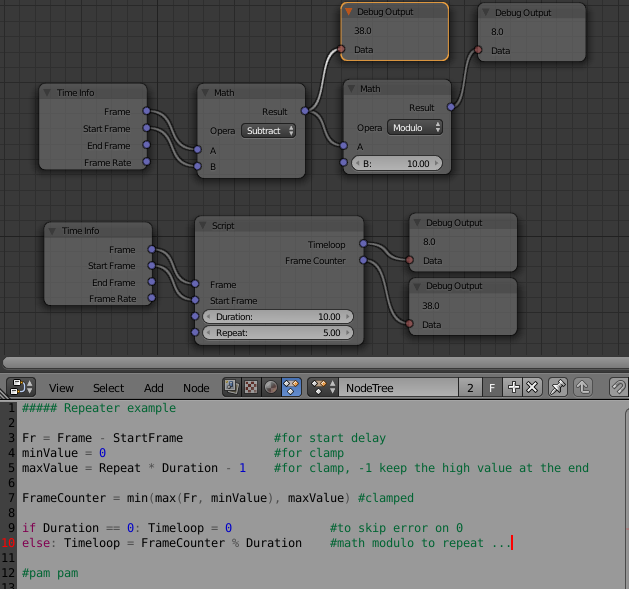Click End Frame socket of top Time Info
Image resolution: width=629 pixels, height=589 pixels.
click(x=146, y=145)
